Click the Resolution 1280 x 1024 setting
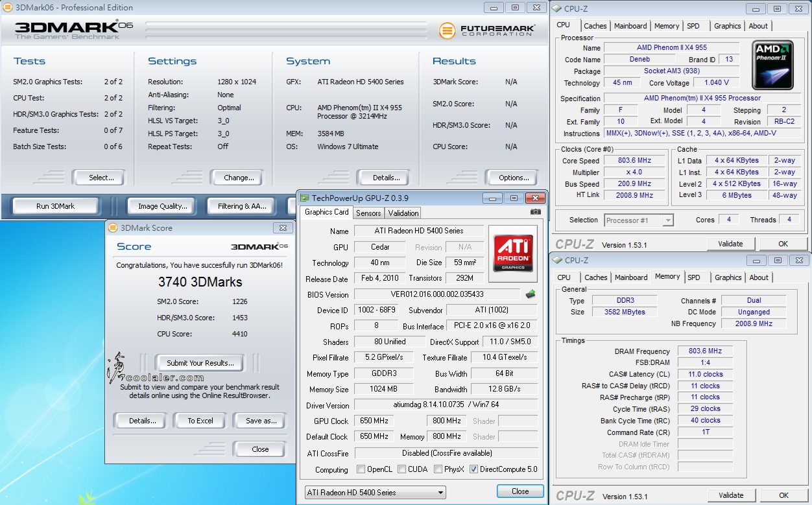Screen dimensions: 812x505 [x=237, y=82]
